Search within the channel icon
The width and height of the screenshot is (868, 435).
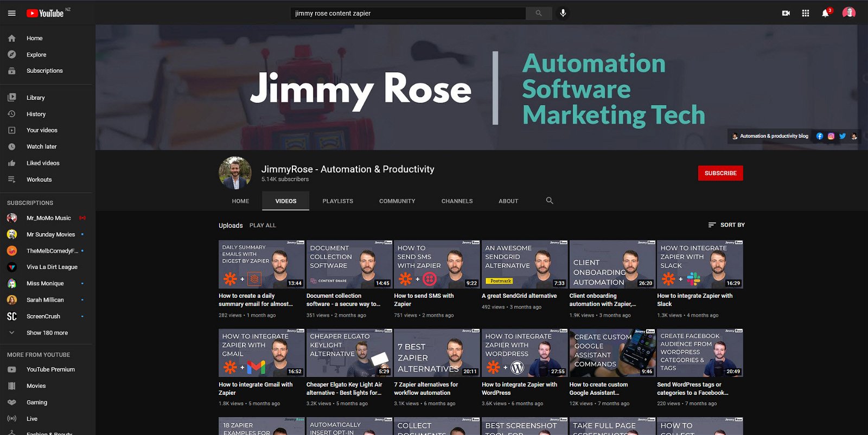tap(550, 201)
